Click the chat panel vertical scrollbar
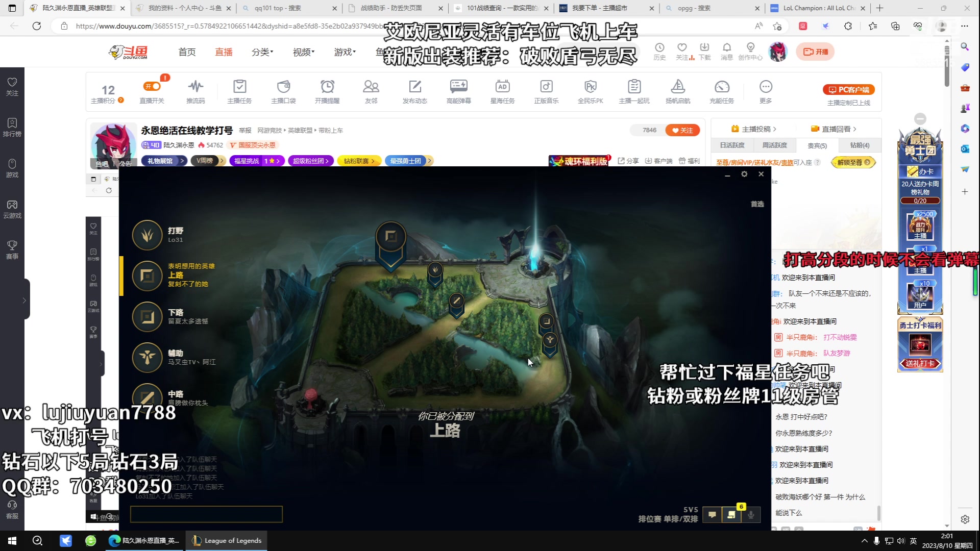The height and width of the screenshot is (551, 980). click(x=878, y=513)
